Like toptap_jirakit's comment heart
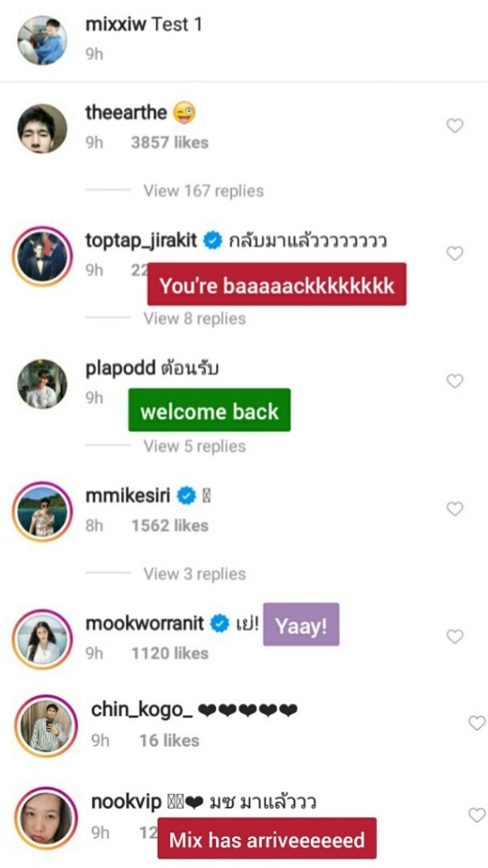Image resolution: width=488 pixels, height=868 pixels. click(x=454, y=253)
